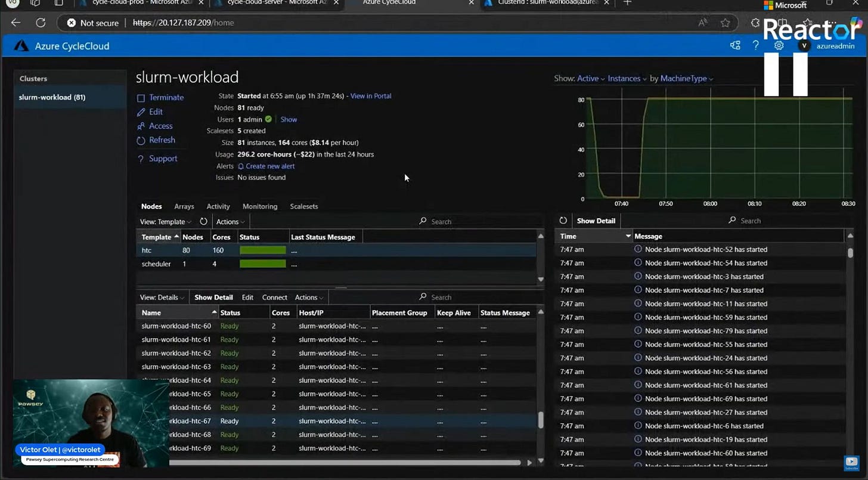
Task: Click the Terminate stop icon
Action: tap(141, 98)
